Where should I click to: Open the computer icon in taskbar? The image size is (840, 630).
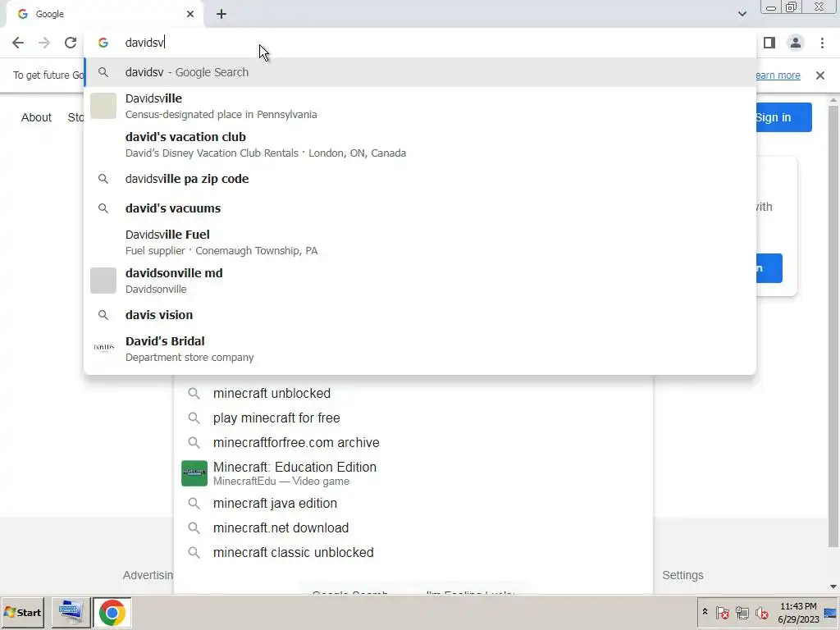[x=71, y=612]
